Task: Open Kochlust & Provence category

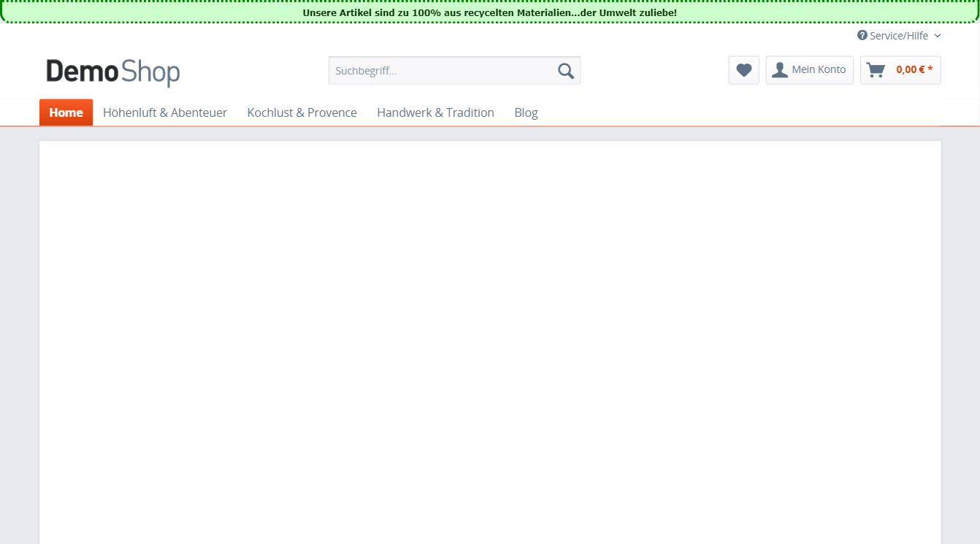Action: coord(302,112)
